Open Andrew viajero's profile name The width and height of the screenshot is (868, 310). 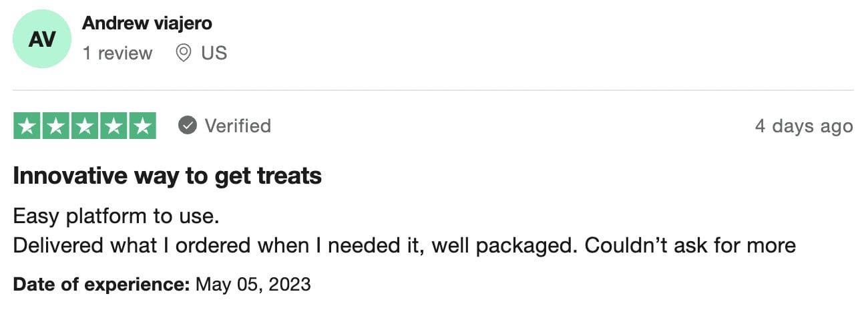(147, 23)
